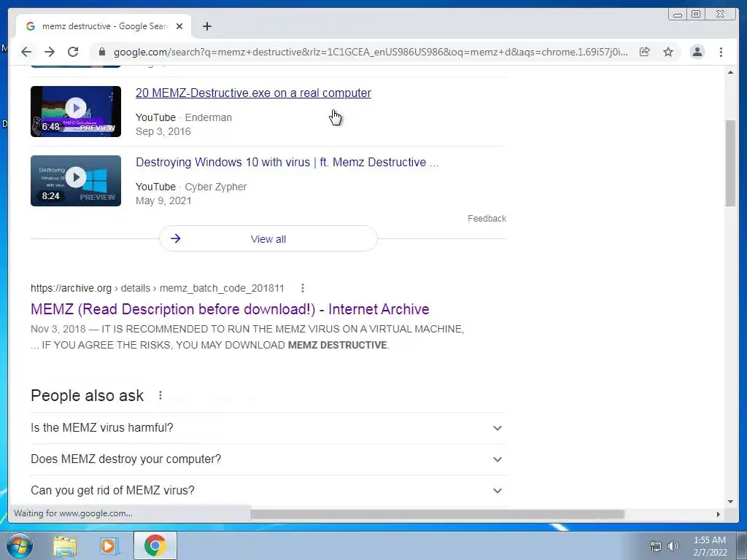The image size is (747, 560).
Task: Share this page from address bar
Action: (x=645, y=52)
